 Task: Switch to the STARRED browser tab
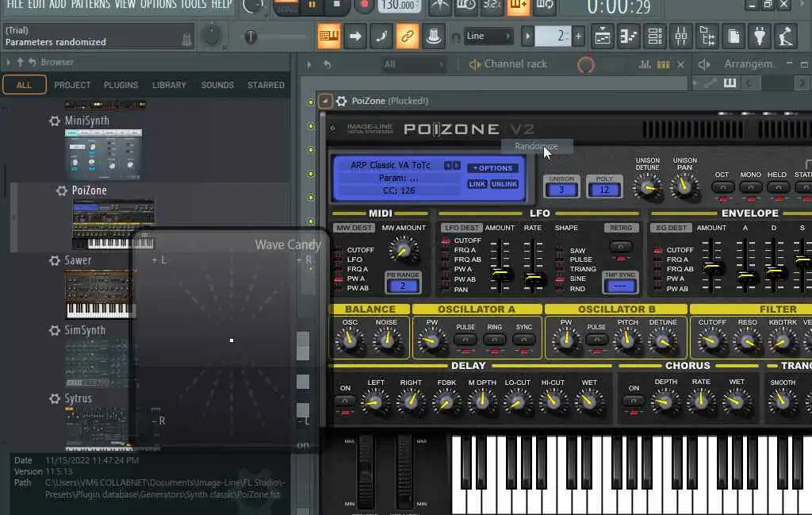pyautogui.click(x=266, y=85)
